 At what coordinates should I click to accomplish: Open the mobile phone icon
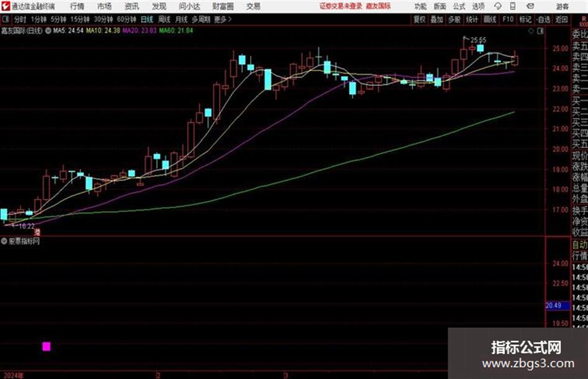(513, 6)
